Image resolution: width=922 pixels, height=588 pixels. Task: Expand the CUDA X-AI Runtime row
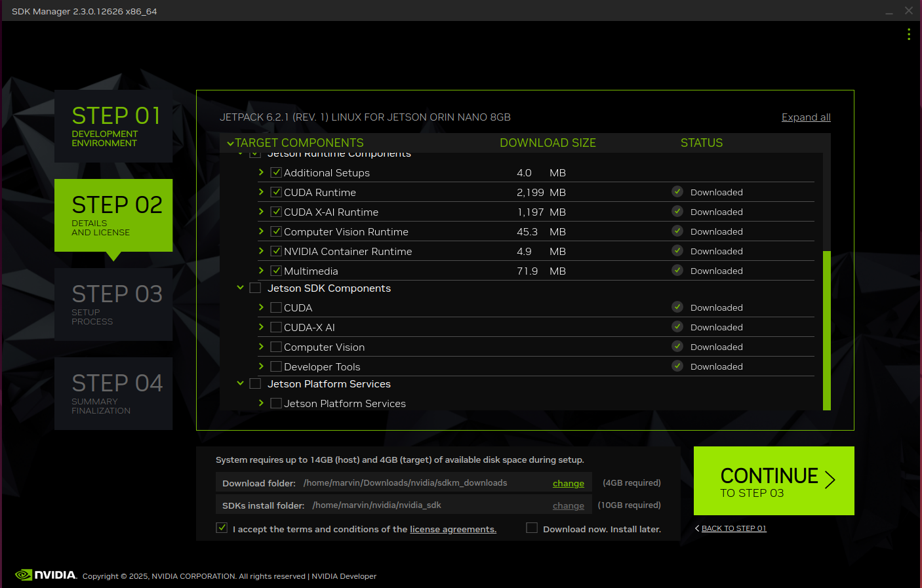tap(261, 212)
